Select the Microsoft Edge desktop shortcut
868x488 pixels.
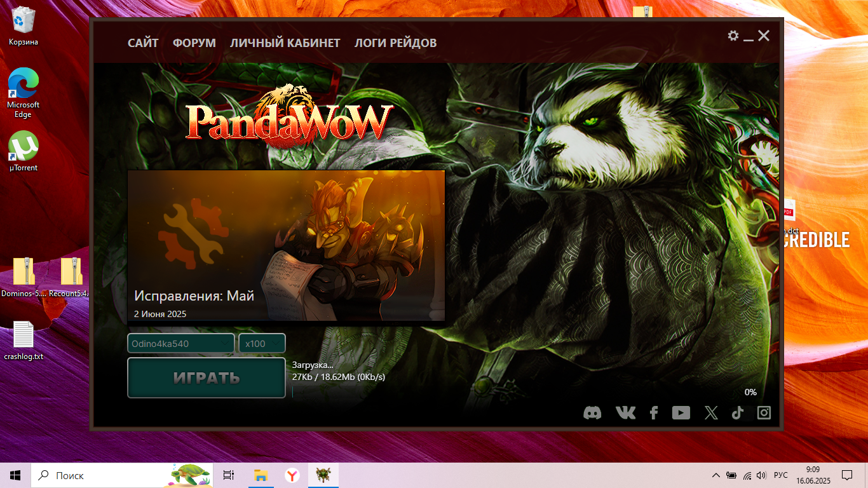[x=24, y=93]
